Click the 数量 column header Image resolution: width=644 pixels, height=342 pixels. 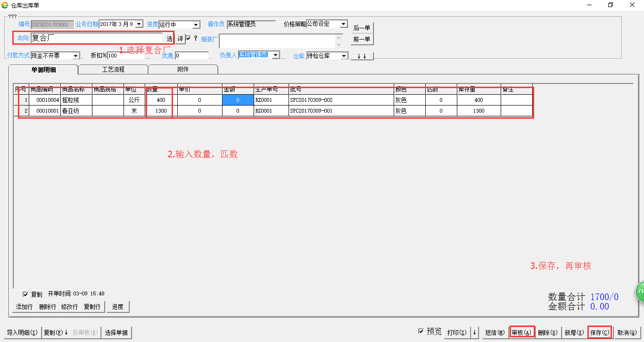click(161, 89)
